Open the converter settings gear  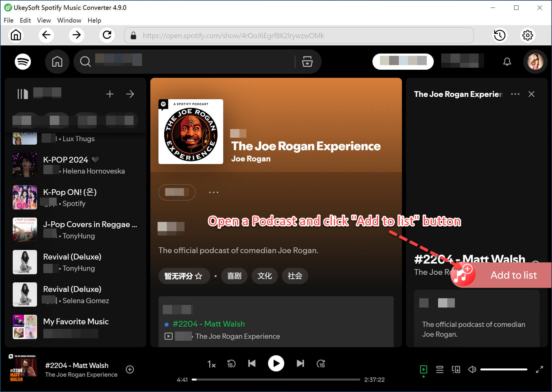point(528,35)
